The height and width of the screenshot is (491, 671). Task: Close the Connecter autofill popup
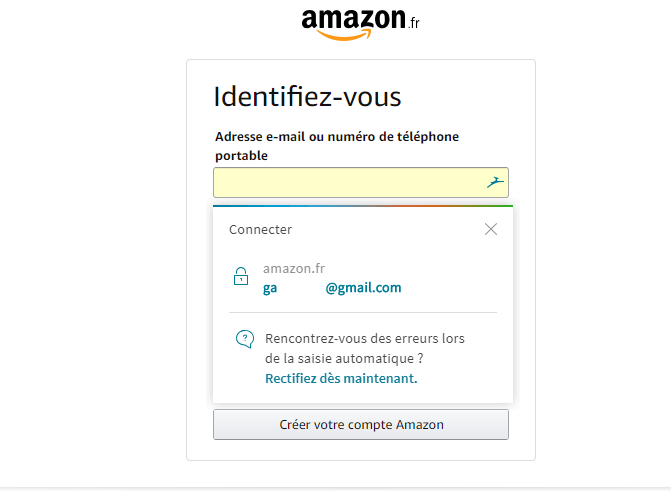491,229
